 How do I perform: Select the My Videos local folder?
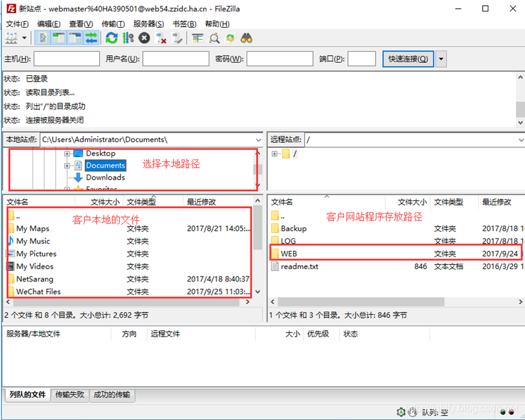point(35,266)
